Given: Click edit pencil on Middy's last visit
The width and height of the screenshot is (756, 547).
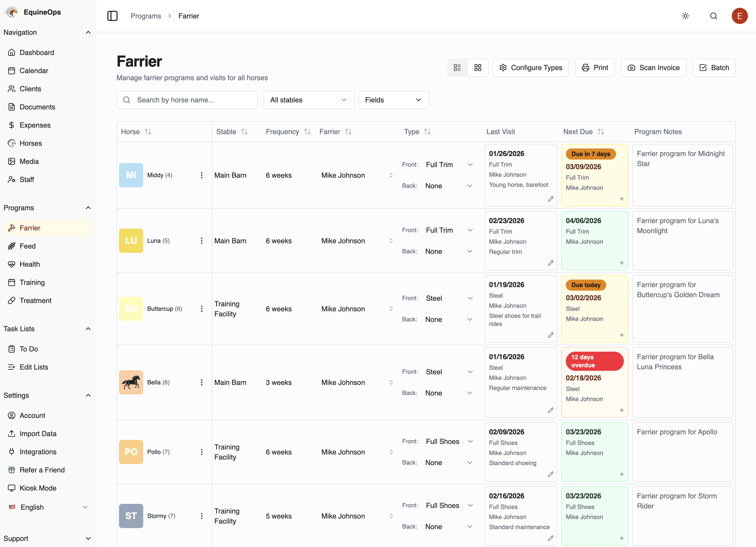Looking at the screenshot, I should tap(550, 199).
